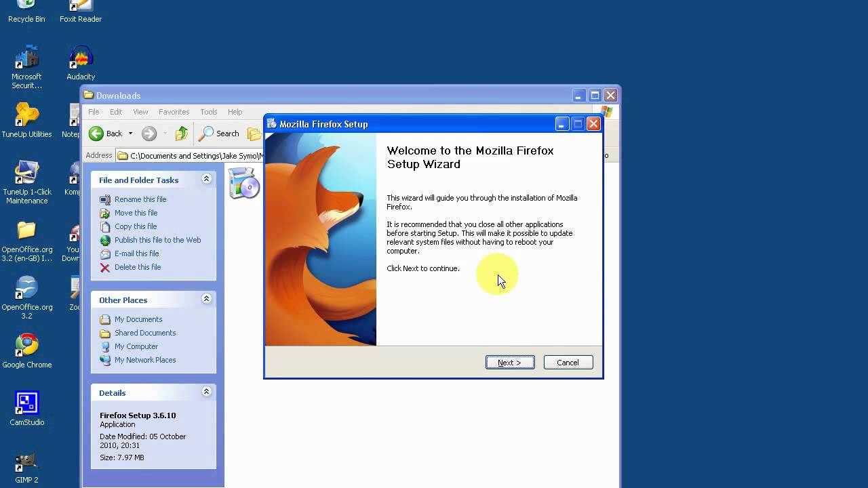This screenshot has height=488, width=868.
Task: Click the Publish this file to the Web link
Action: [158, 240]
